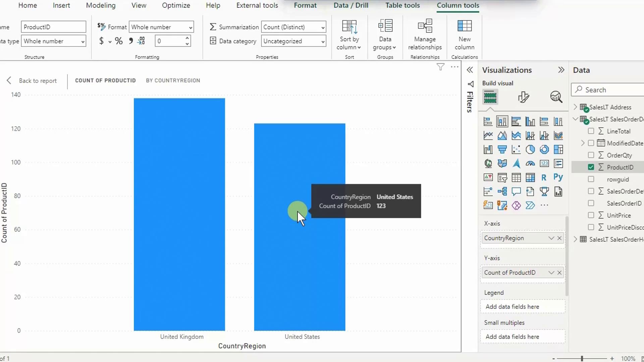Viewport: 644px width, 362px height.
Task: Open the Modeling ribbon tab
Action: point(101,5)
